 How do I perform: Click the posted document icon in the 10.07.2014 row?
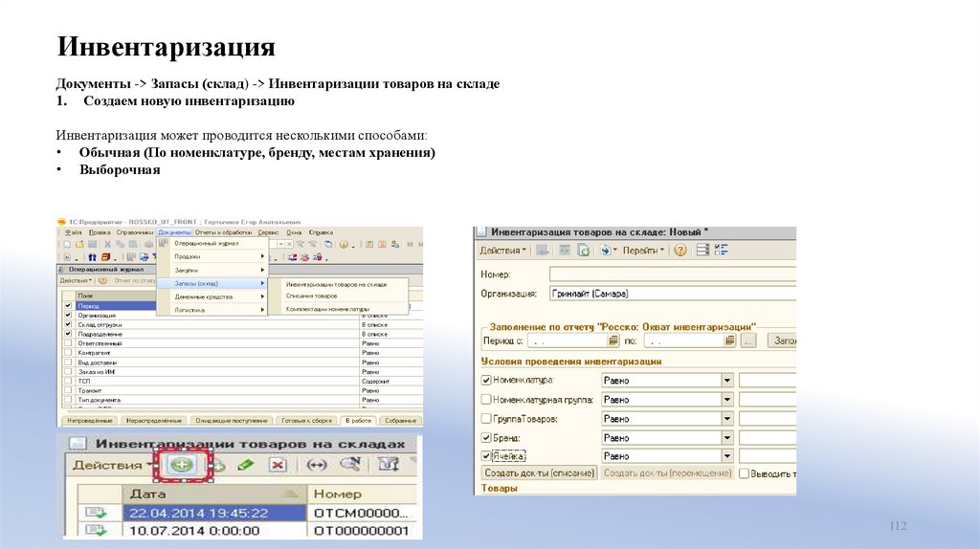[96, 530]
